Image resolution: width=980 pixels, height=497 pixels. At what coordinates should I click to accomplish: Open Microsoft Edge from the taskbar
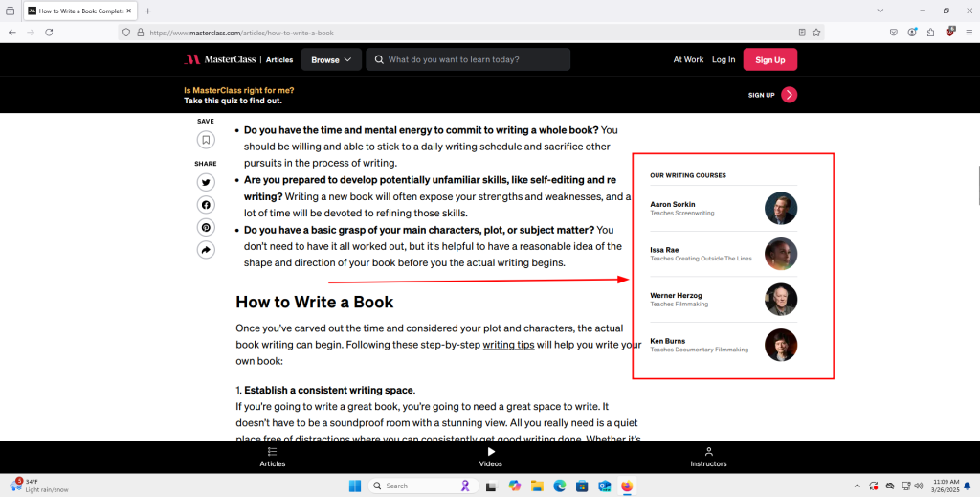tap(559, 486)
